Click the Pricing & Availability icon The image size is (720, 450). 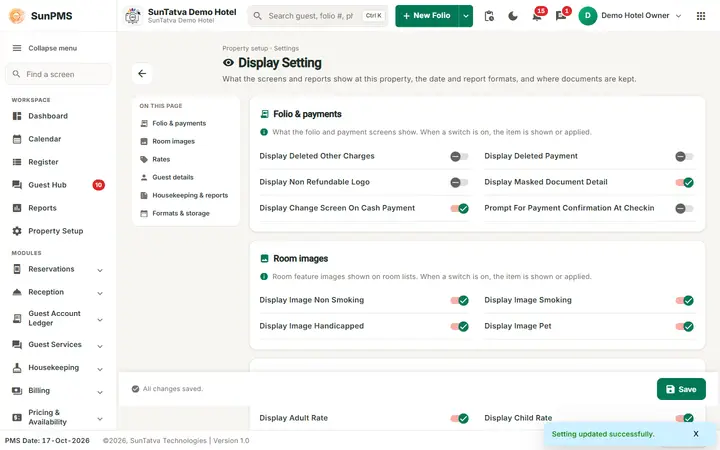coord(17,417)
